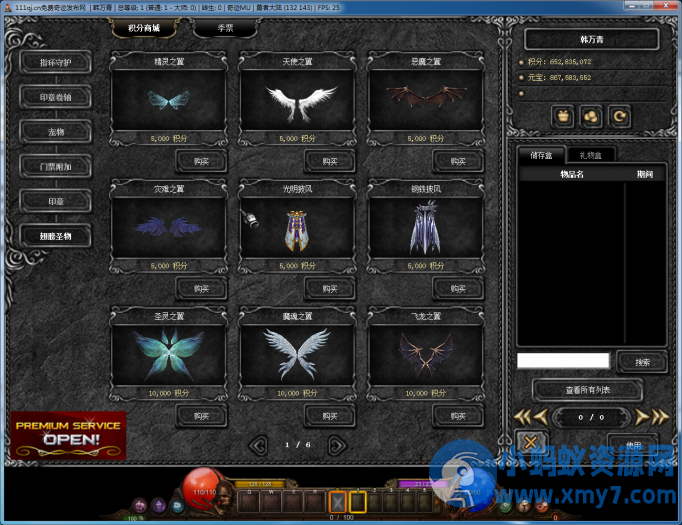This screenshot has width=682, height=525.
Task: Refresh balances with the circular arrow icon
Action: click(619, 117)
